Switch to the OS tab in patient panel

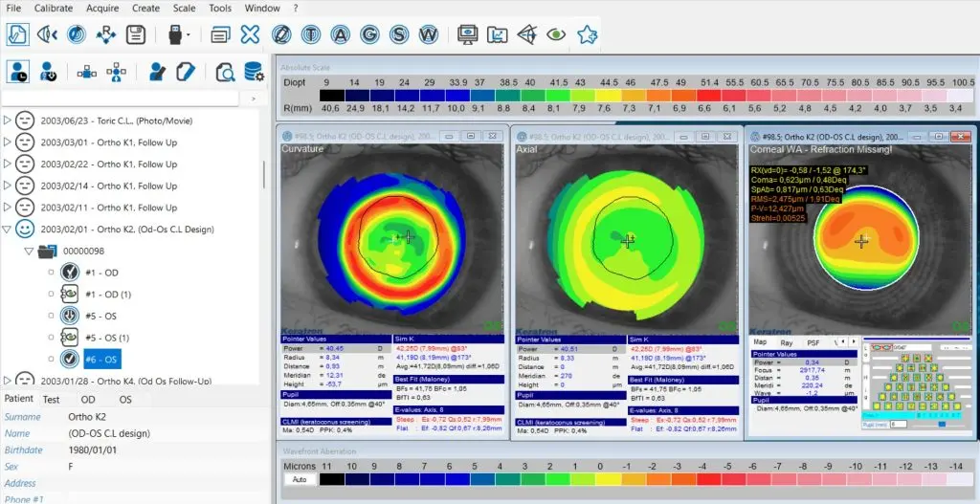click(125, 399)
